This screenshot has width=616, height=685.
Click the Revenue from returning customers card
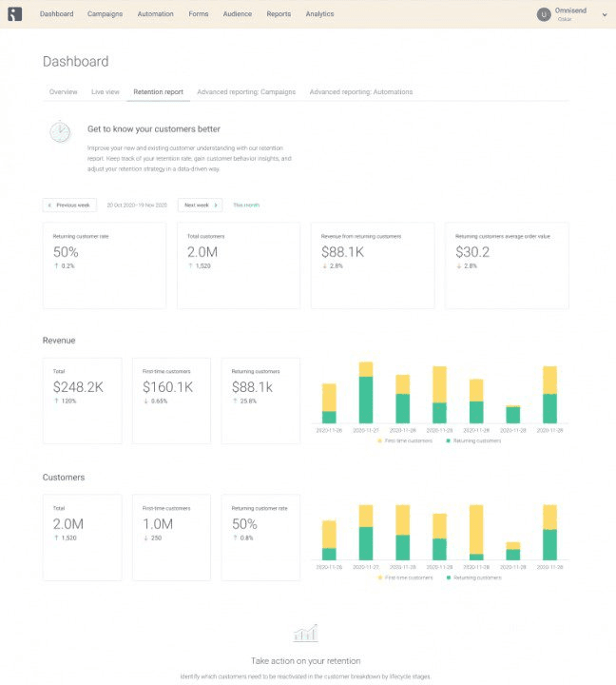pos(373,265)
